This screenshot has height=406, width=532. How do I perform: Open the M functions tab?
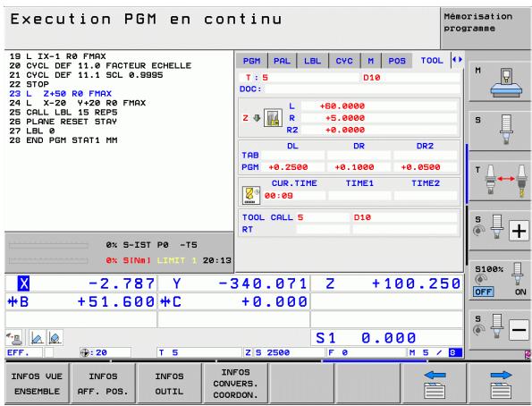370,61
